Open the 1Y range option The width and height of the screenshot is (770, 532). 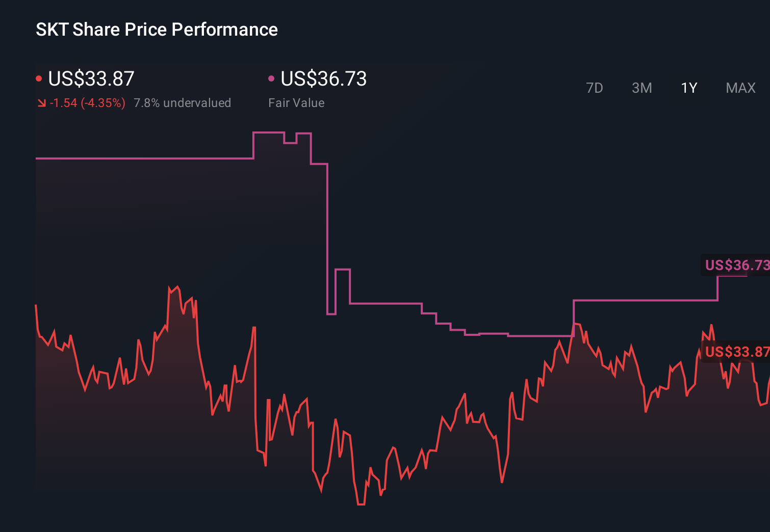click(688, 88)
